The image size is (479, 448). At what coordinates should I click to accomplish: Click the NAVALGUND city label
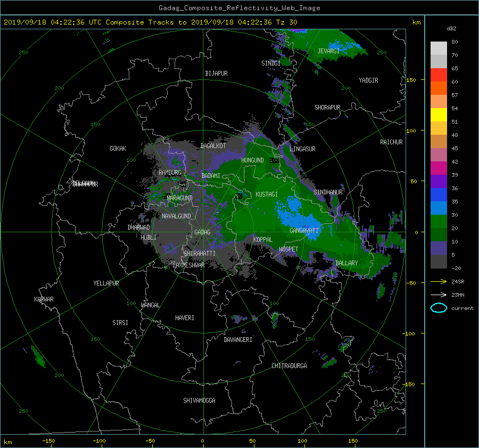point(177,216)
